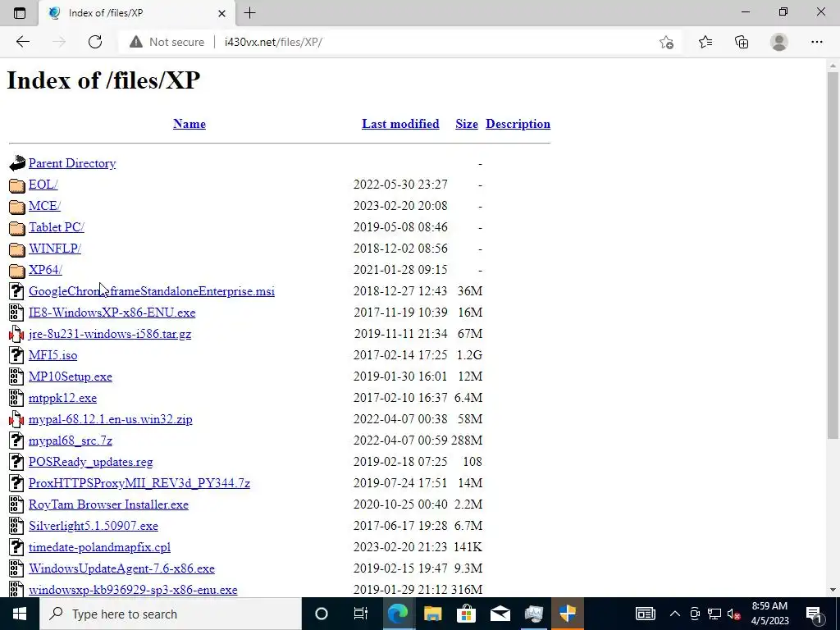
Task: Click the taskbar search box
Action: point(171,614)
